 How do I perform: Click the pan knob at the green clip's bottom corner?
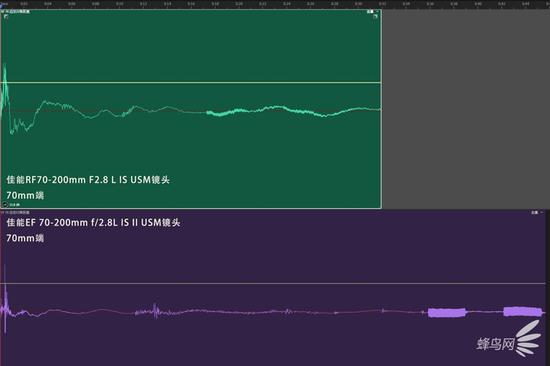[5, 205]
